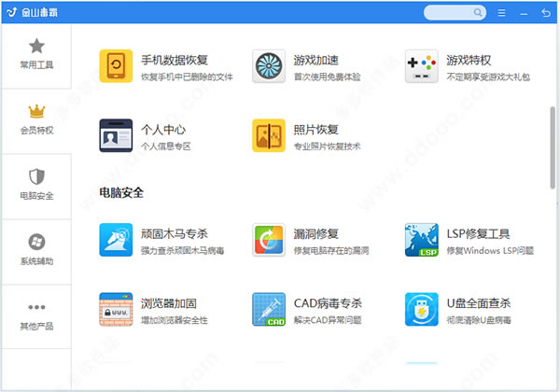The image size is (560, 392).
Task: Click the Windows logo icon for 系统辅助
Action: (x=36, y=242)
